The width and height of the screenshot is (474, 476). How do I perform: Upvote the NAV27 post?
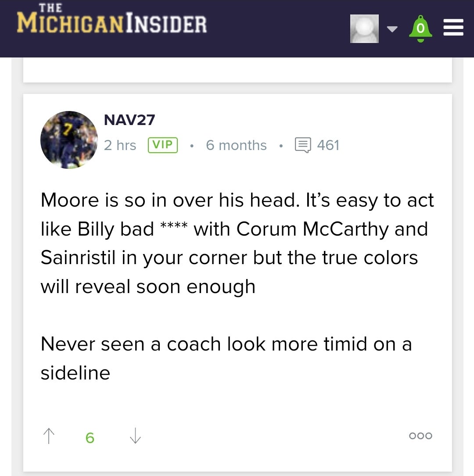click(x=49, y=436)
